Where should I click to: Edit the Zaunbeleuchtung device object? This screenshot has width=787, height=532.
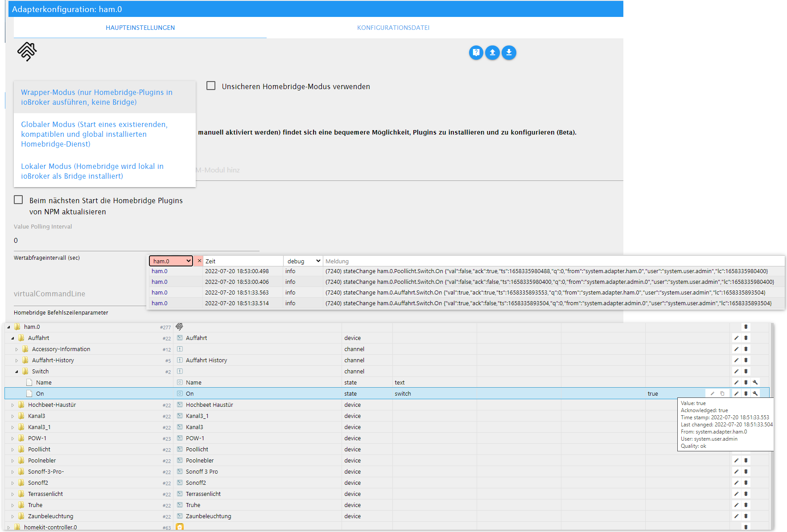(x=736, y=516)
